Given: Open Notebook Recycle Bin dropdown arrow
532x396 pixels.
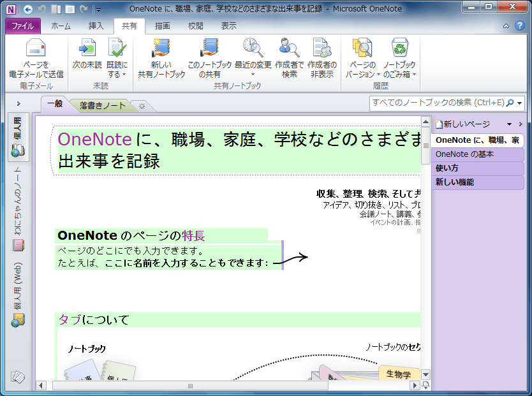Looking at the screenshot, I should click(414, 74).
